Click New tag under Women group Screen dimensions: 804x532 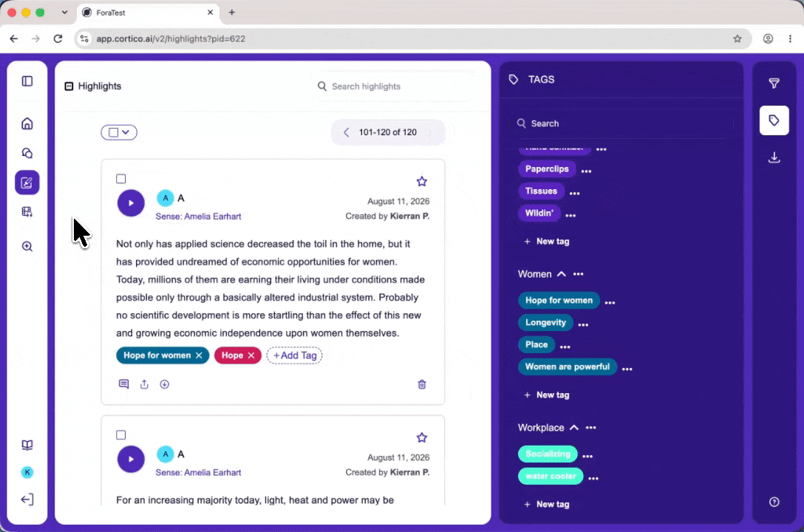click(547, 395)
